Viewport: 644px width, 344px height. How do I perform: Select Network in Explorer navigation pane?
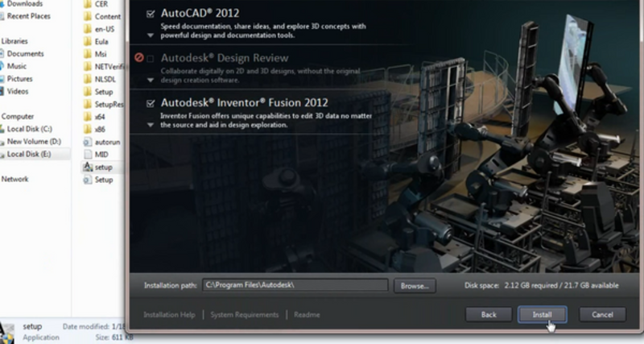pos(14,179)
